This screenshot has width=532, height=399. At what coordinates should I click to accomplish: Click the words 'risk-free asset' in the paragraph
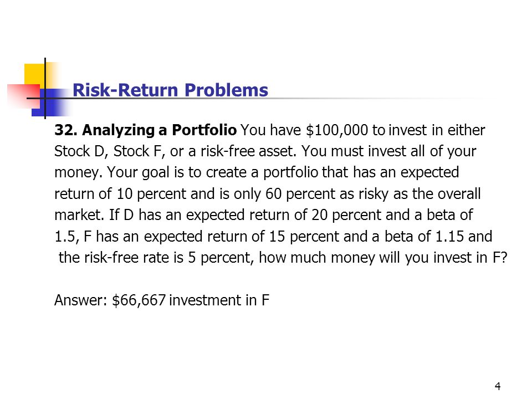coord(248,152)
